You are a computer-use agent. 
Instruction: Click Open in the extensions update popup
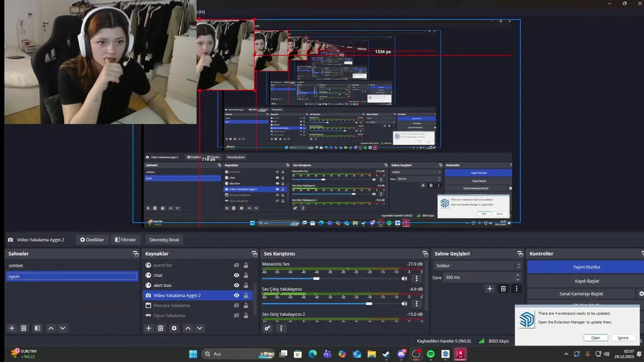pyautogui.click(x=595, y=338)
